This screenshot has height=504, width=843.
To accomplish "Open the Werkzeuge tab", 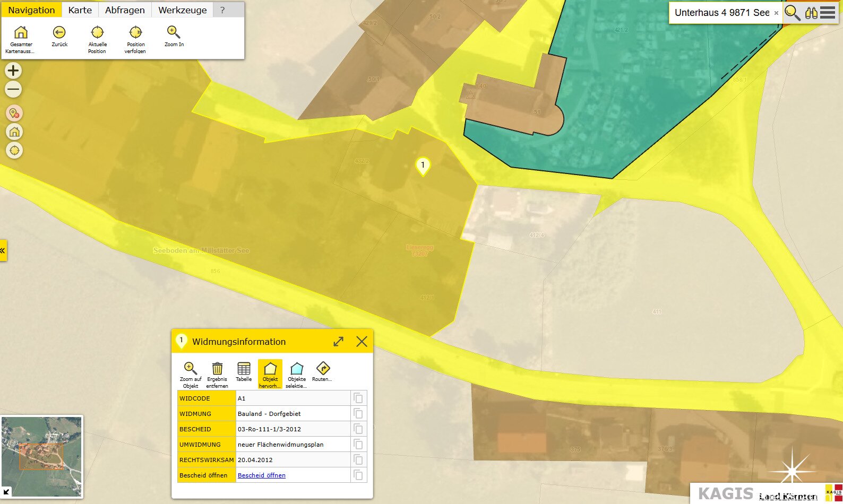I will click(x=183, y=10).
